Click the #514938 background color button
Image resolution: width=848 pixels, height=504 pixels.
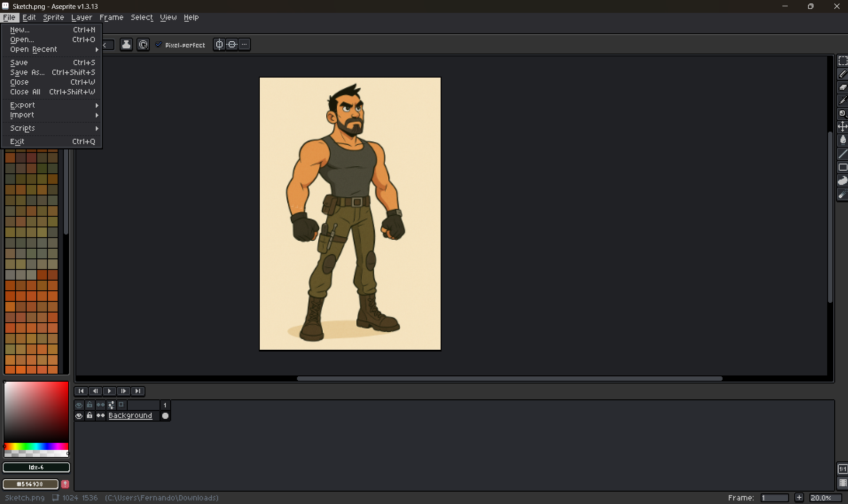[x=30, y=484]
